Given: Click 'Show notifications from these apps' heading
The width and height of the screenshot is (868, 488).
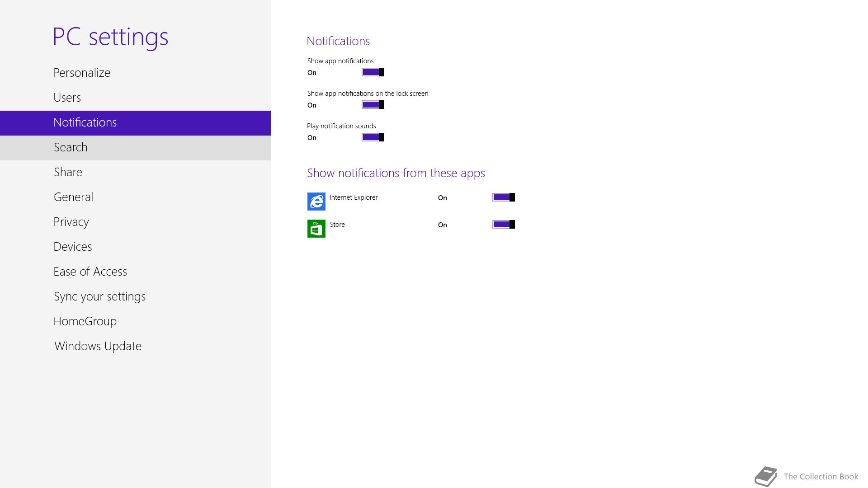Looking at the screenshot, I should (396, 173).
